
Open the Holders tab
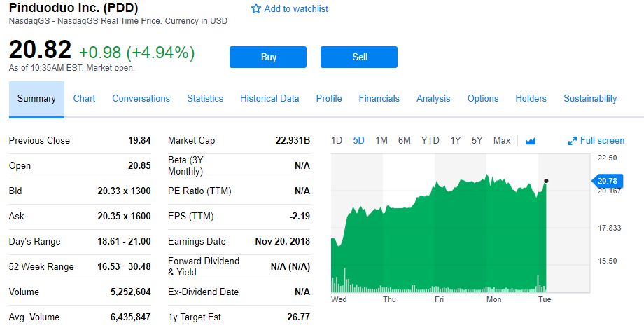point(531,99)
